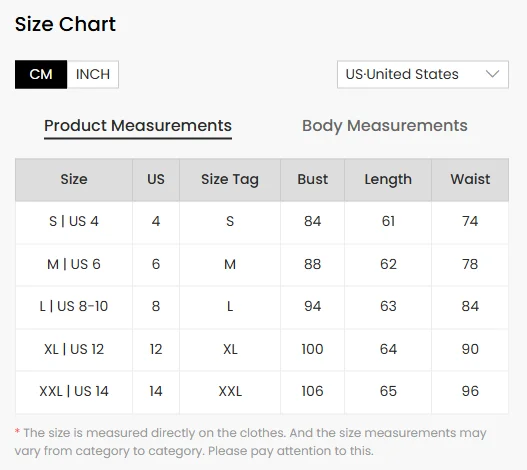Switch units to CM
The image size is (527, 470).
click(41, 74)
